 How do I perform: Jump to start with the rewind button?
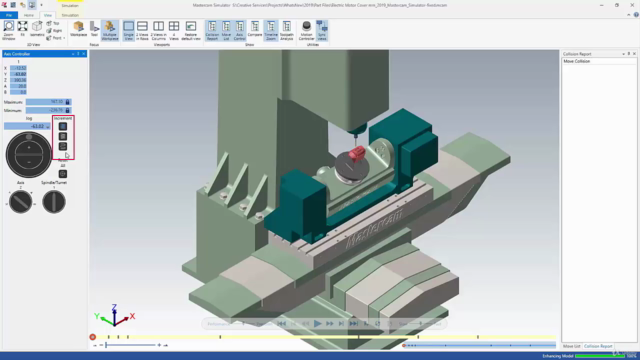click(282, 324)
